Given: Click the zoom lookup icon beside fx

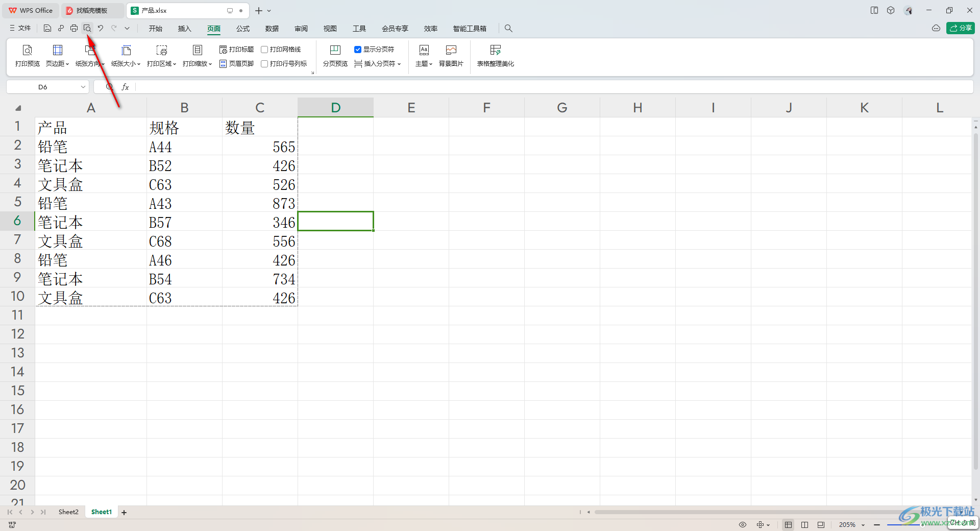Looking at the screenshot, I should coord(109,87).
